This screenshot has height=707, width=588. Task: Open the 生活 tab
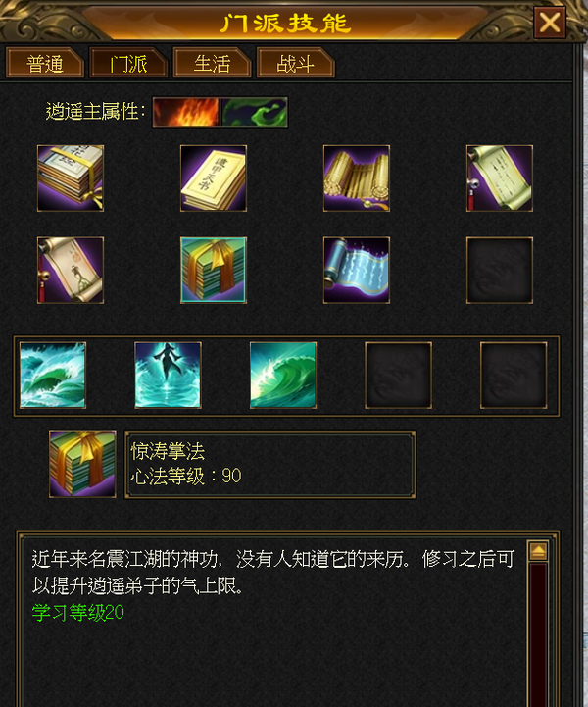coord(212,63)
